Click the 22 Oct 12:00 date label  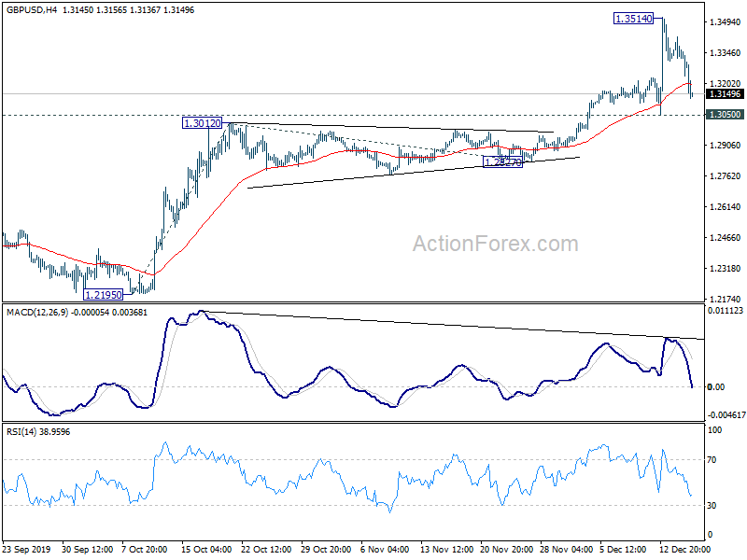point(266,550)
